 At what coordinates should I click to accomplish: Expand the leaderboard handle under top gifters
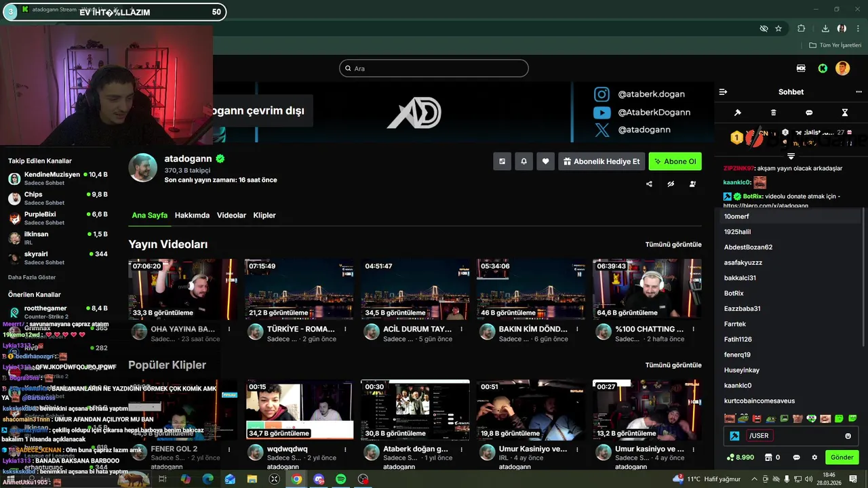point(791,156)
